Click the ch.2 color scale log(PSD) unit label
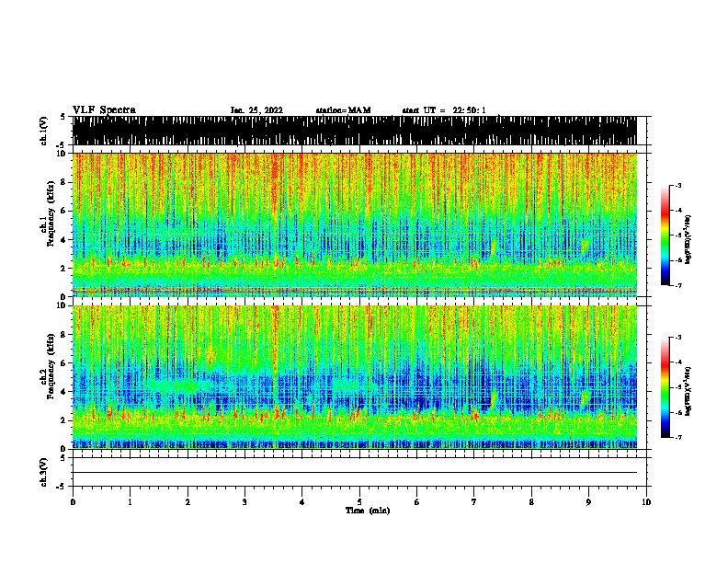728x563 pixels. pyautogui.click(x=688, y=391)
